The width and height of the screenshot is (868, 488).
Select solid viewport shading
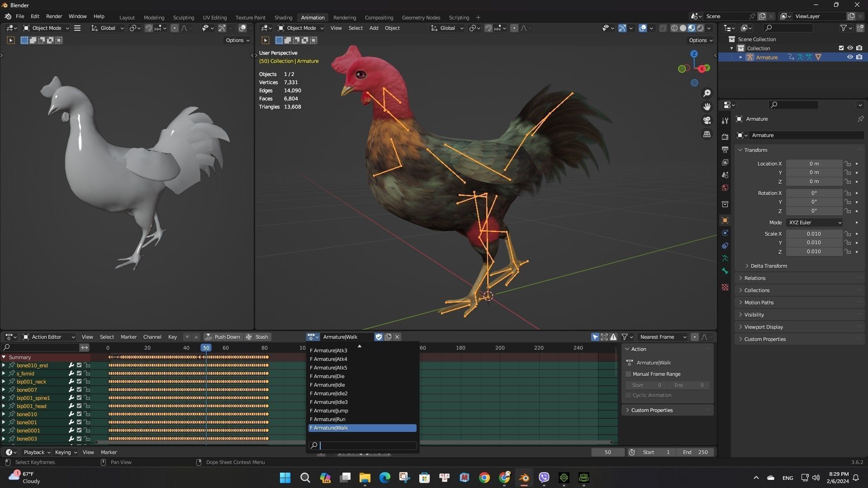(x=683, y=28)
